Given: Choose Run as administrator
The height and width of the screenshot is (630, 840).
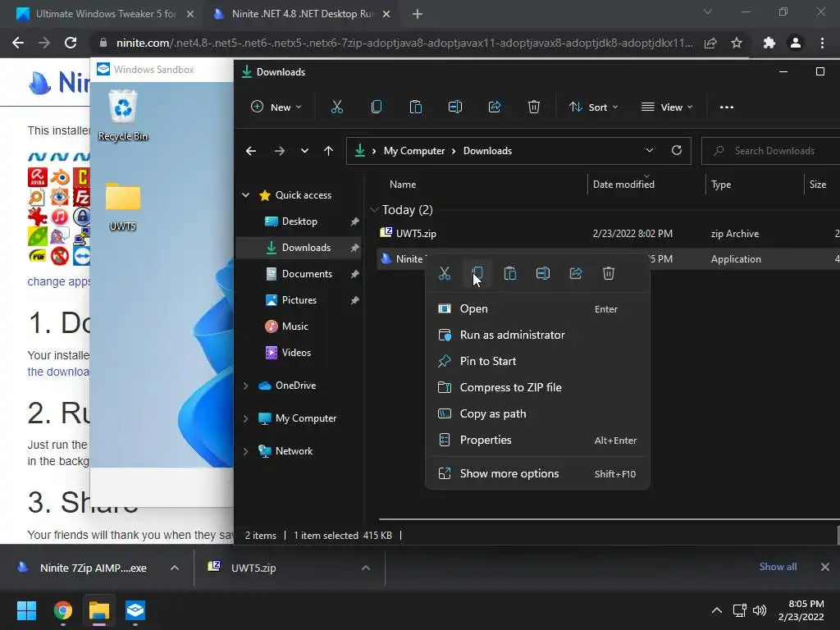Looking at the screenshot, I should click(x=537, y=335).
